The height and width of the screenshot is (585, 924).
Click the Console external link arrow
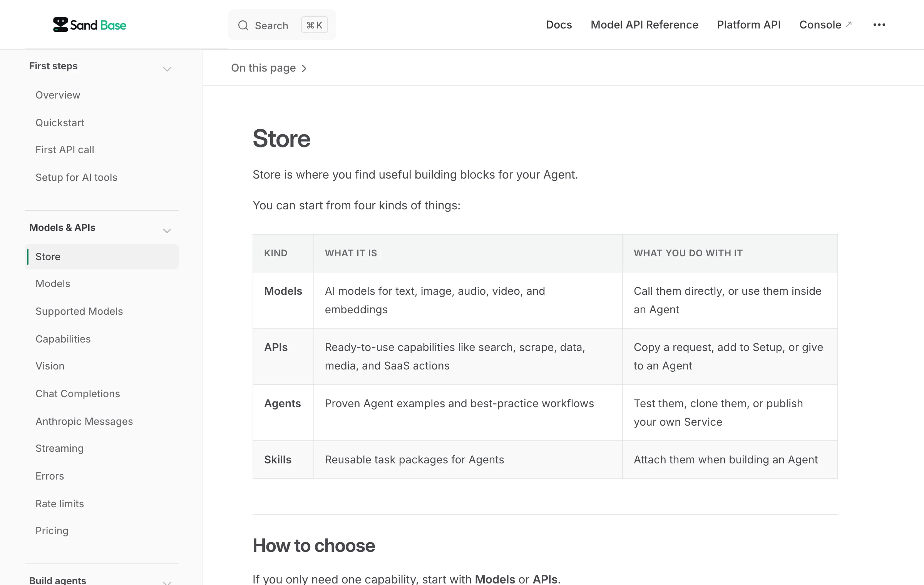(849, 24)
